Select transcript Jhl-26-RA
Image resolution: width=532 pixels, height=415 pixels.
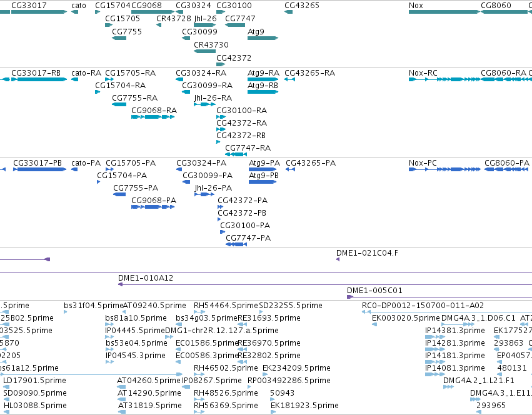pyautogui.click(x=204, y=104)
